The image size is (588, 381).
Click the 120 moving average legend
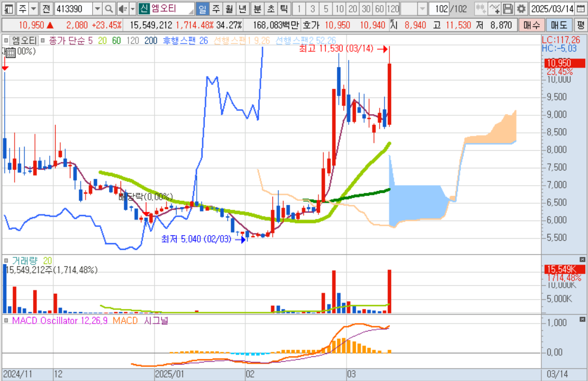[x=133, y=40]
